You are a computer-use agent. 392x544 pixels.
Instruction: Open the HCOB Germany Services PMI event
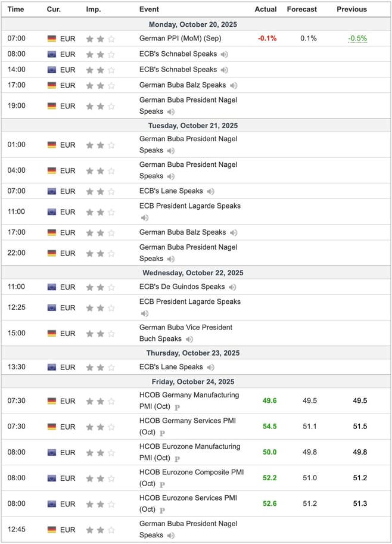[187, 421]
